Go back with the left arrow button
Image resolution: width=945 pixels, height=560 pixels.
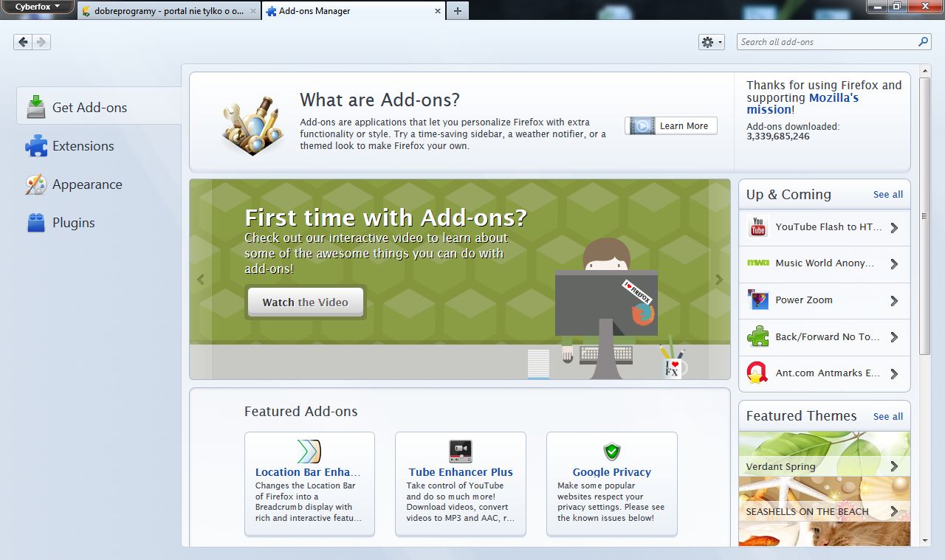coord(23,42)
